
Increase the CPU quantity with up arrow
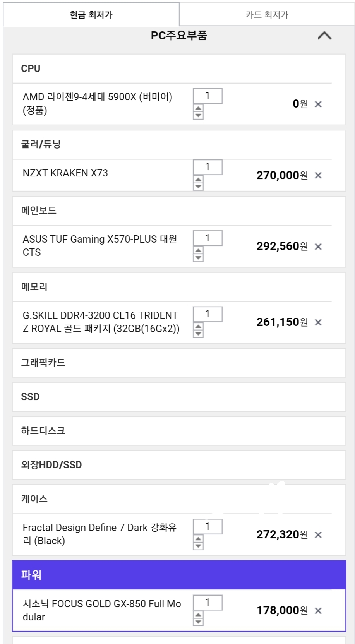[x=198, y=108]
